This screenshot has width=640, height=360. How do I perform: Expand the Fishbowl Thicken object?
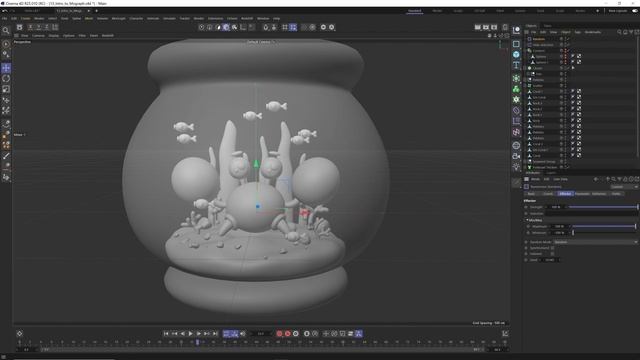coord(526,167)
